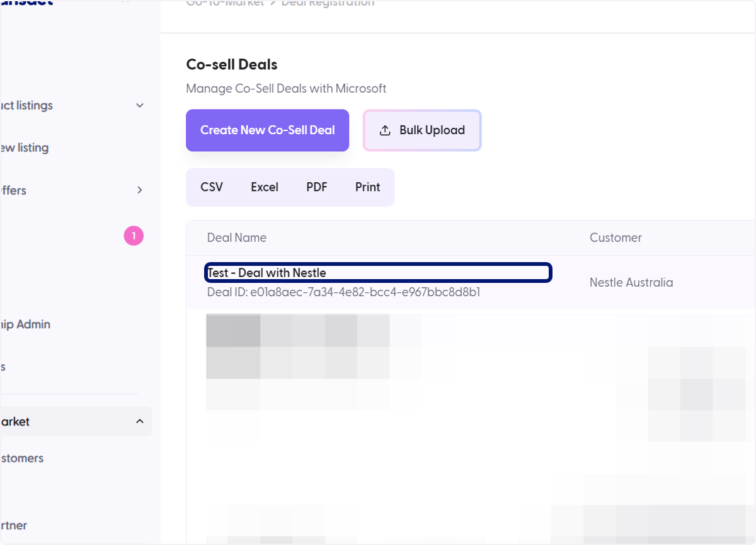Sort by Customer column header

(616, 238)
